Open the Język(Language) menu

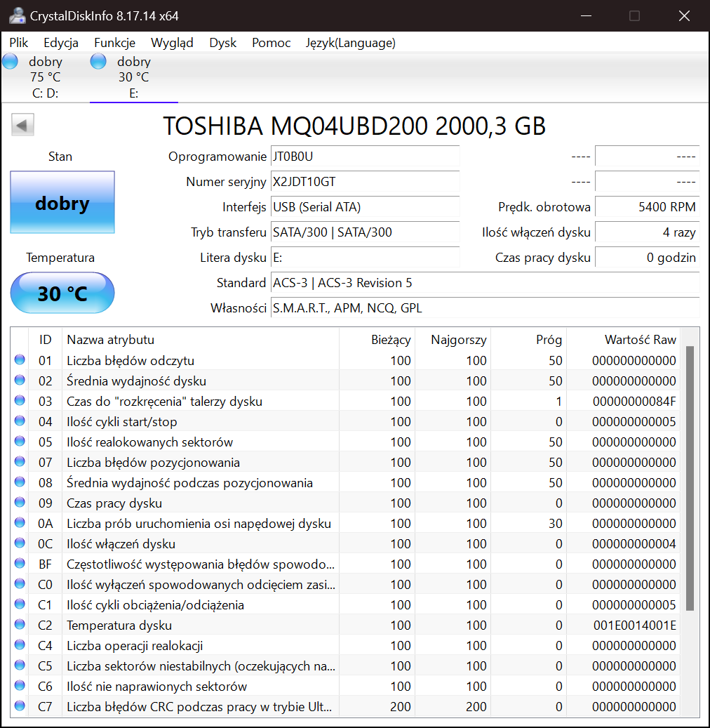tap(350, 43)
